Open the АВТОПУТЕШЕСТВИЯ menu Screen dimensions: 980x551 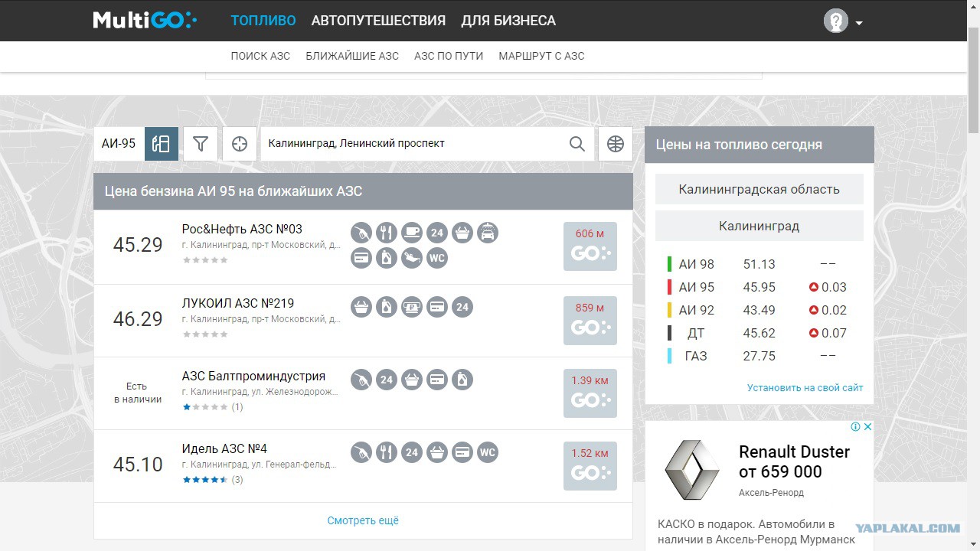click(378, 21)
